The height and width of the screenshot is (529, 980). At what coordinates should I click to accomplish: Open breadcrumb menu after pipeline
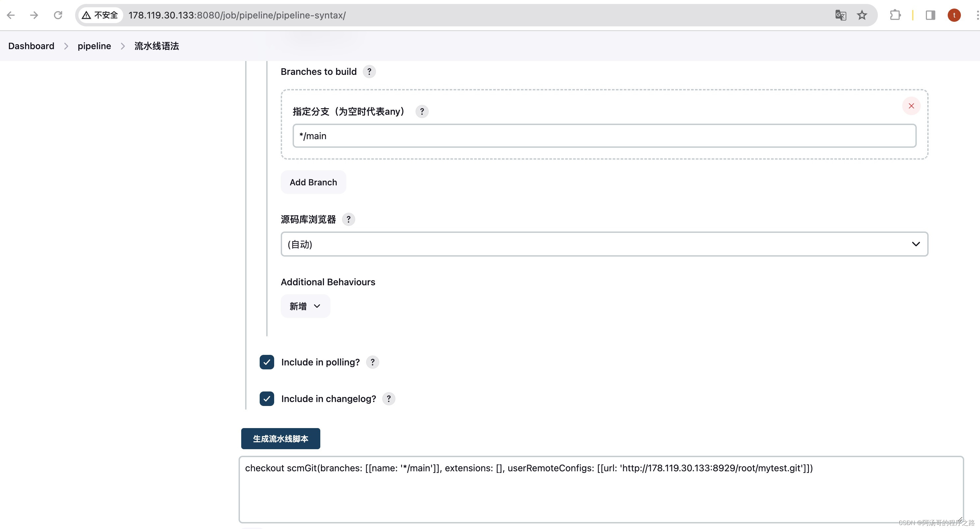pyautogui.click(x=123, y=46)
